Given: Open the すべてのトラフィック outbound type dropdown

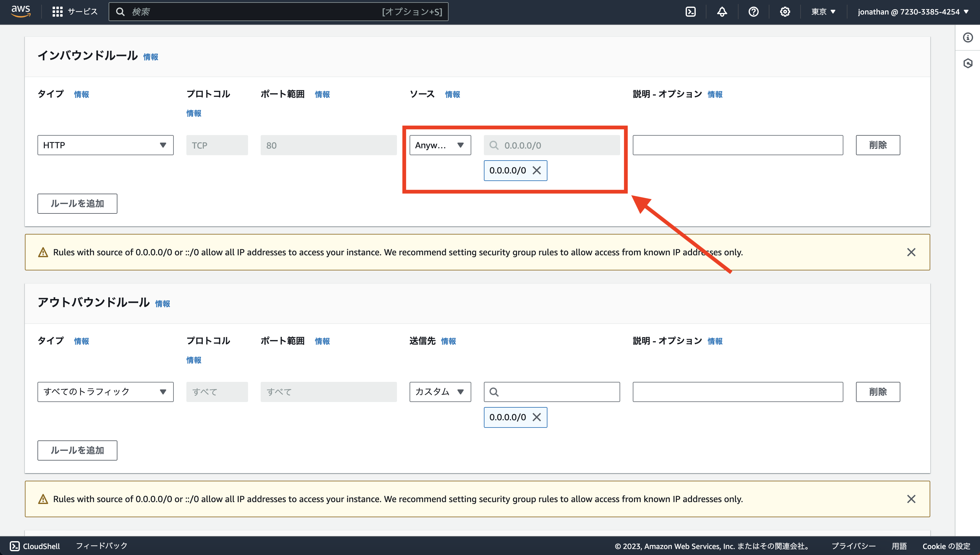Looking at the screenshot, I should [x=105, y=392].
